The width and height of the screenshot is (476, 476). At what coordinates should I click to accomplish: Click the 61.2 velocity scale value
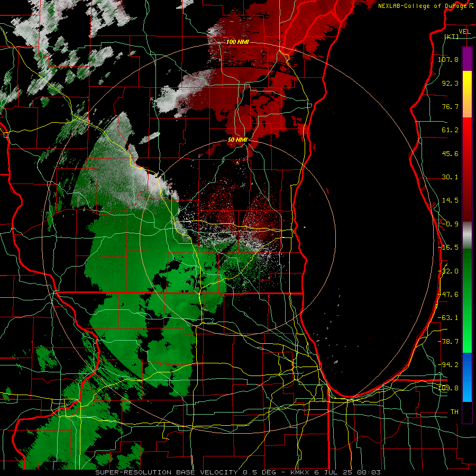pos(450,130)
